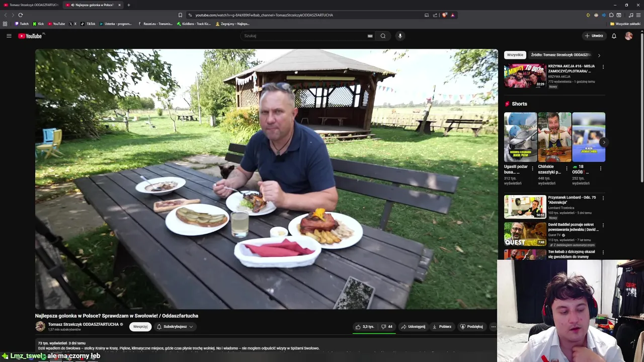Open Tomasz Strzelczyk channel avatar below video
The image size is (644, 362).
(40, 326)
